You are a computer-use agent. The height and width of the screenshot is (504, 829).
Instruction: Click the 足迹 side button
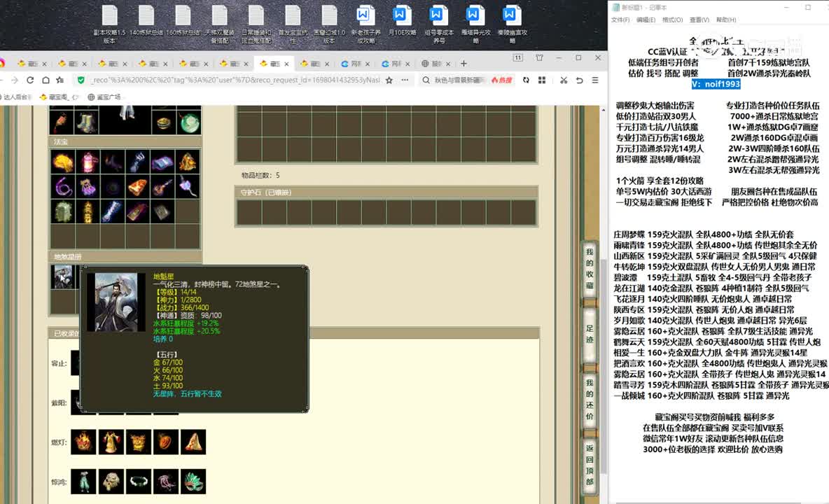(590, 334)
